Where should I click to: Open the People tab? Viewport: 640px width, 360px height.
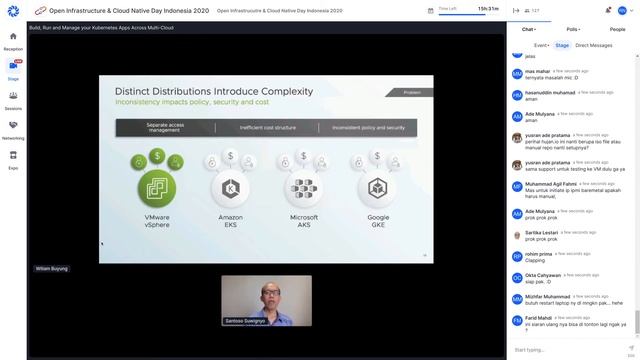click(x=617, y=29)
